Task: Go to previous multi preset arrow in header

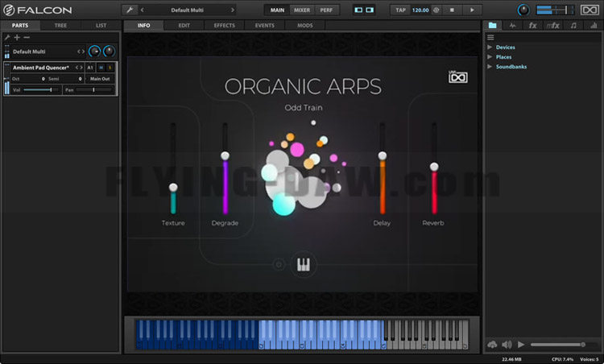Action: (x=142, y=10)
